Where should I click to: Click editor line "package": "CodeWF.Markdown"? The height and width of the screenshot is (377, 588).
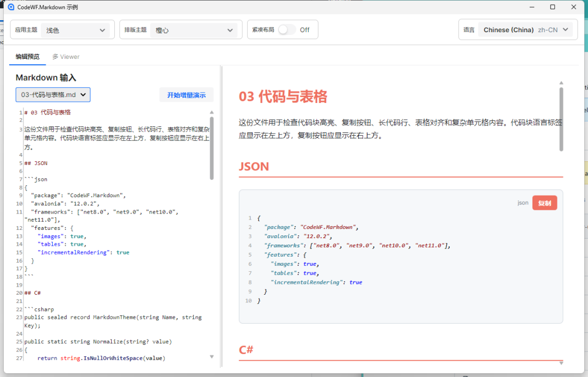coord(78,196)
